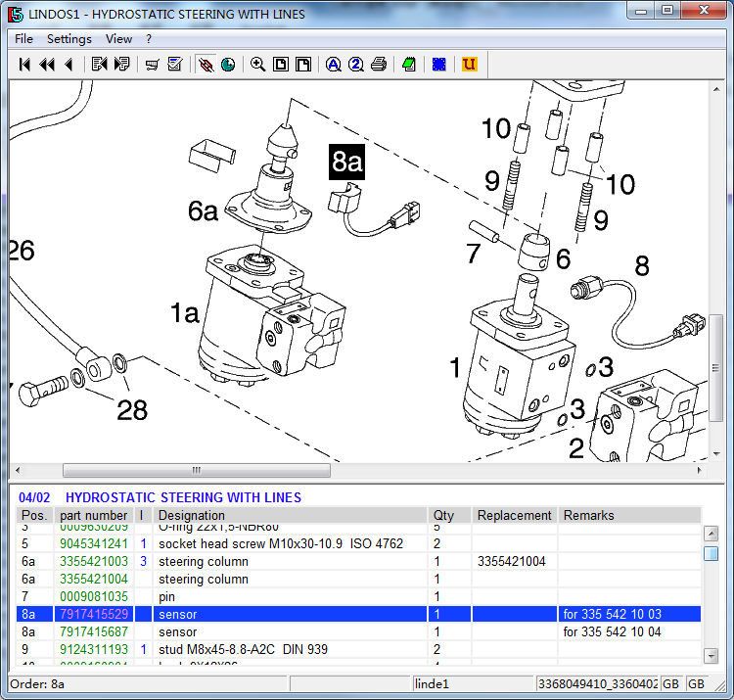
Task: Click the double-arrow rewind icon
Action: (x=47, y=65)
